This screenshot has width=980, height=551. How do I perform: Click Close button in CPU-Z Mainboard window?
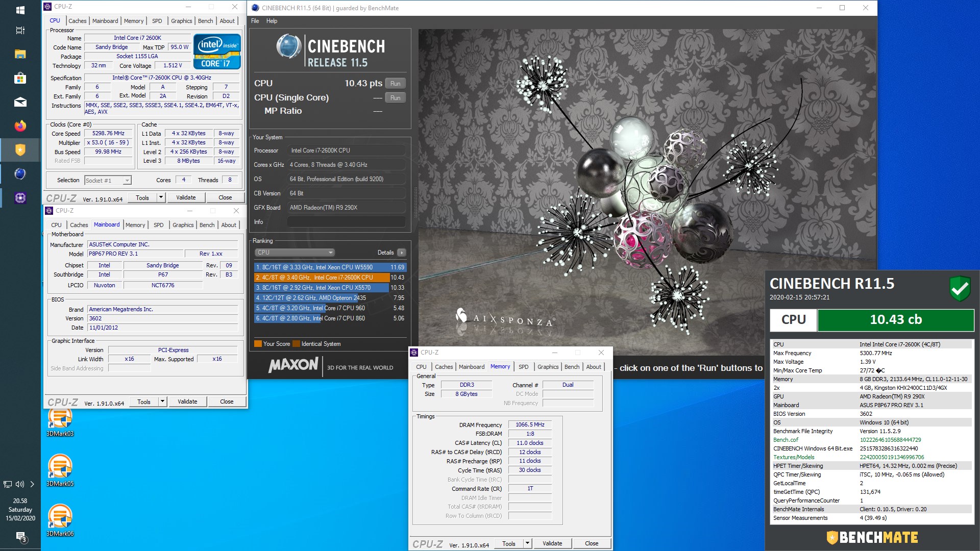pyautogui.click(x=227, y=402)
